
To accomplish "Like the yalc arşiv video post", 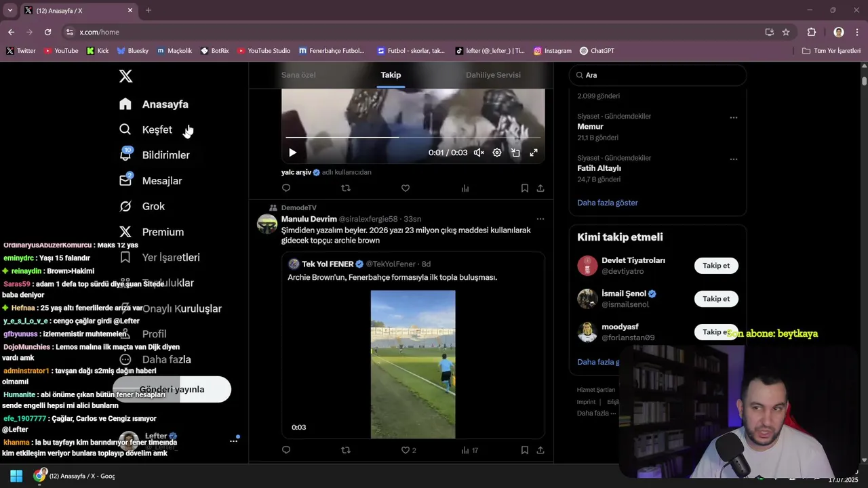I will click(406, 188).
